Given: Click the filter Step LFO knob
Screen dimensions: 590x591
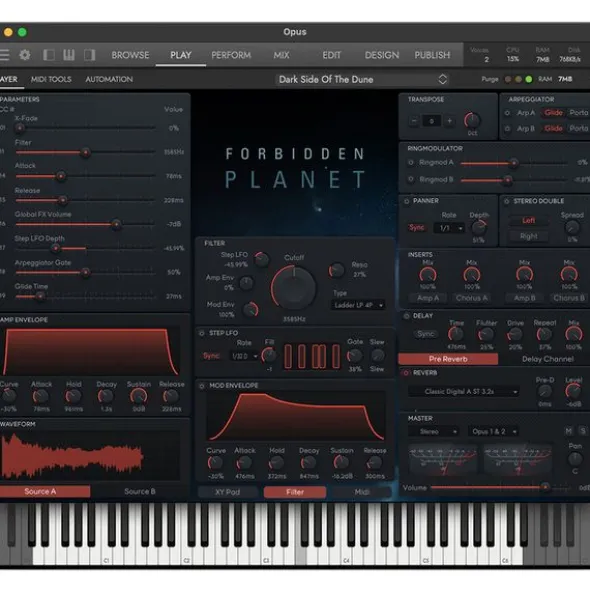Looking at the screenshot, I should 262,259.
